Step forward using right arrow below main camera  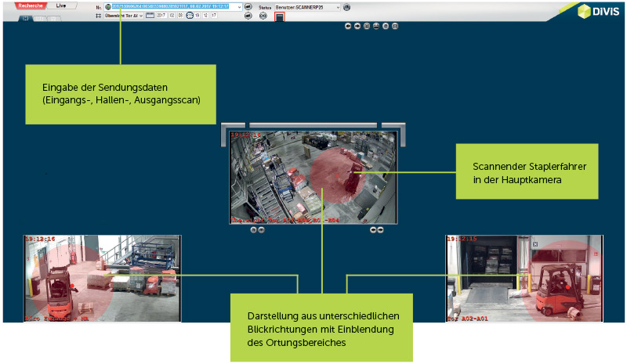click(380, 230)
